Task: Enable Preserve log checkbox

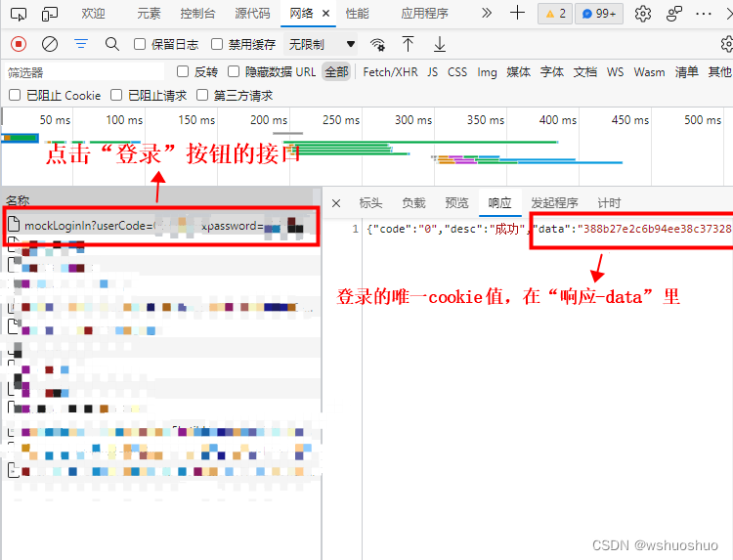Action: [140, 44]
